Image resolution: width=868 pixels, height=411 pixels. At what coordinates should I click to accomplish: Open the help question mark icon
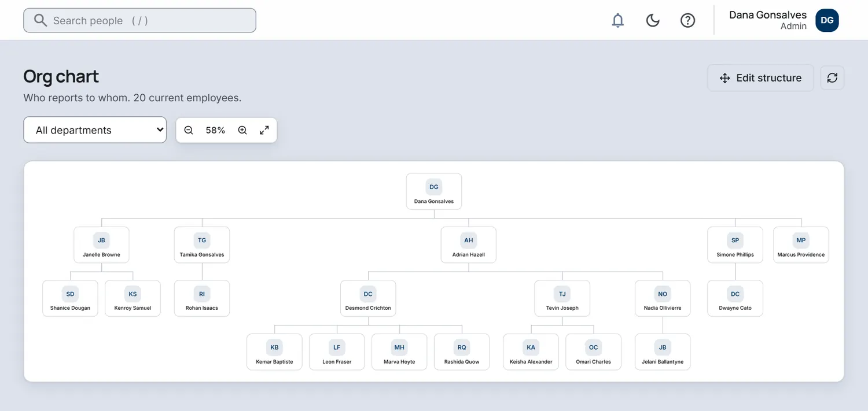point(687,20)
